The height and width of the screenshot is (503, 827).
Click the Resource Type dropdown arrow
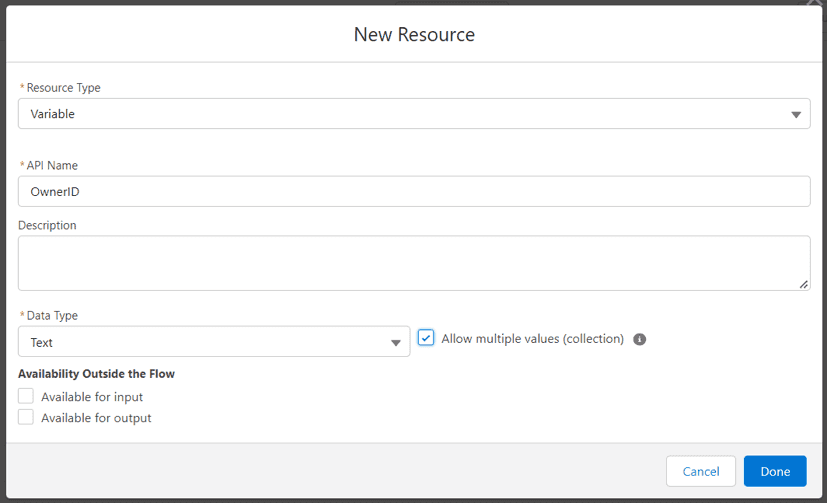[x=796, y=114]
